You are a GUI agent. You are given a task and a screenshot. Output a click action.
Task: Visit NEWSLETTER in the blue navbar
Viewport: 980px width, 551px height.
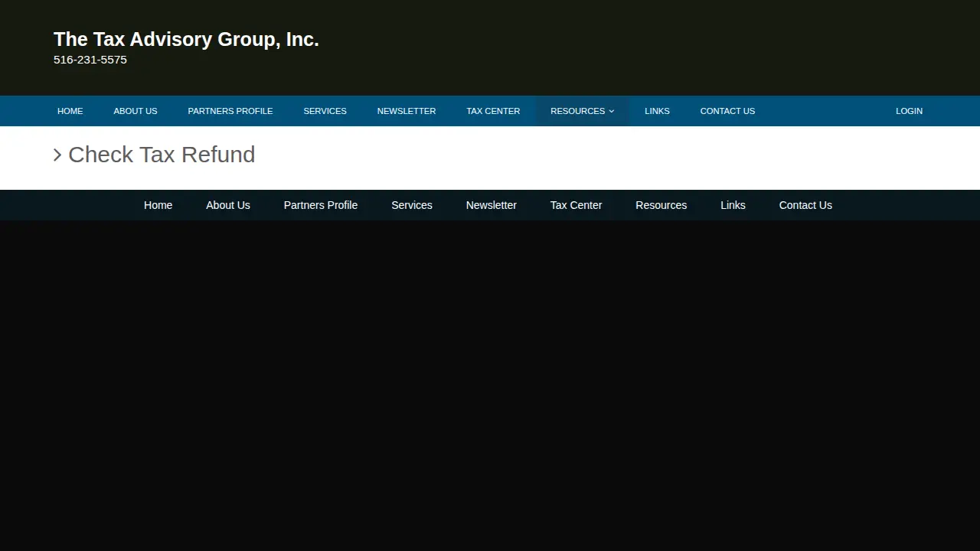coord(407,111)
